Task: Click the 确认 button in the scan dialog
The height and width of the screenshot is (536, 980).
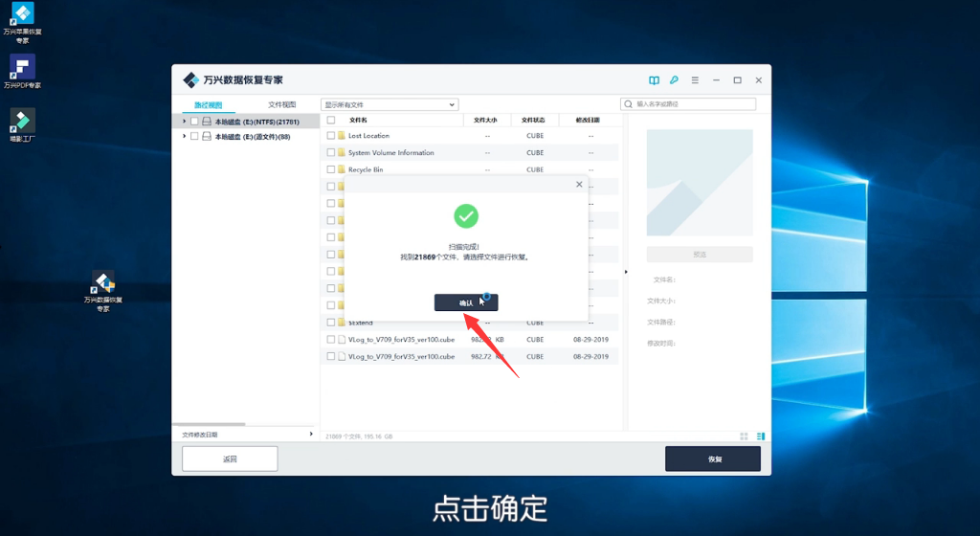Action: tap(466, 302)
